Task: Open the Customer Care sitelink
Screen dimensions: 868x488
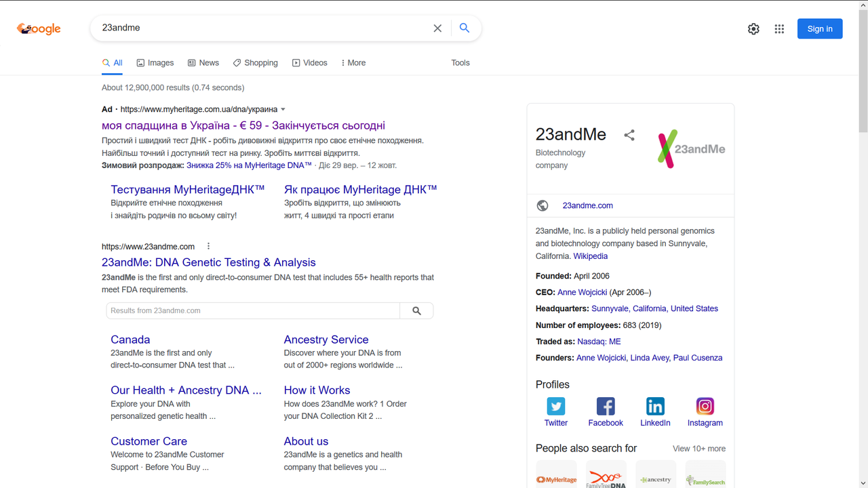Action: (149, 441)
